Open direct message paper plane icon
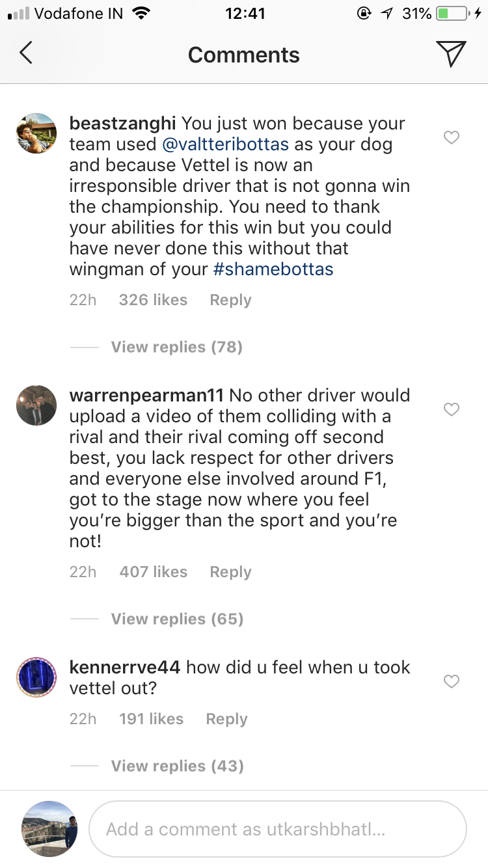The height and width of the screenshot is (868, 488). point(451,54)
